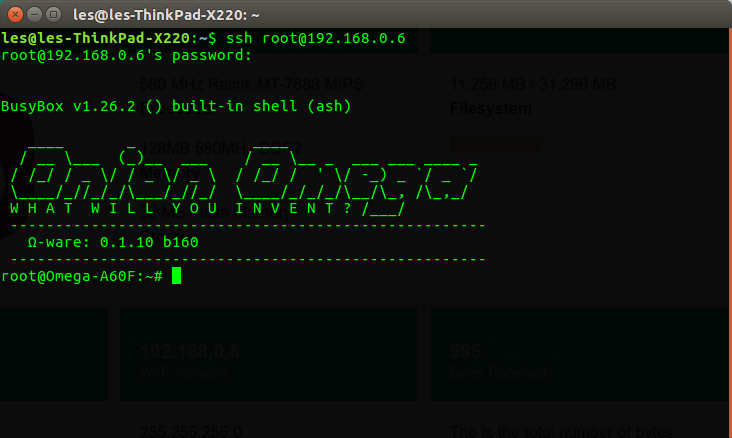
Task: Click the 'root@192.168.0.6's password:' line
Action: coord(127,56)
